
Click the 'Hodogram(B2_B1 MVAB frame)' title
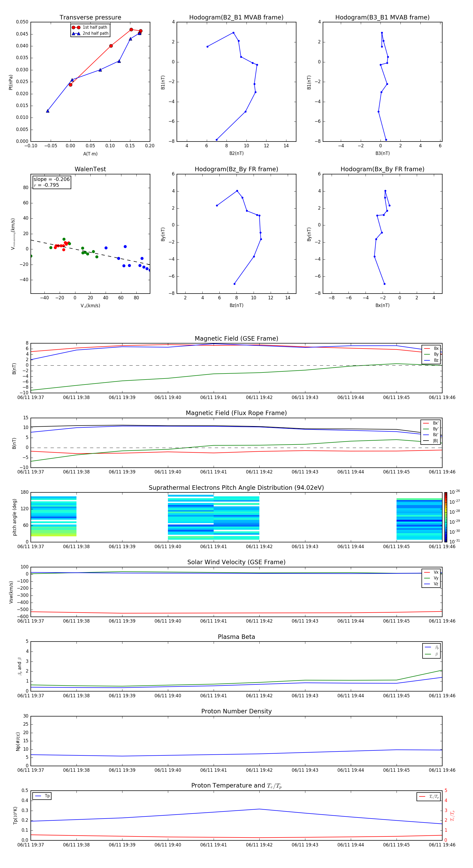coord(236,18)
